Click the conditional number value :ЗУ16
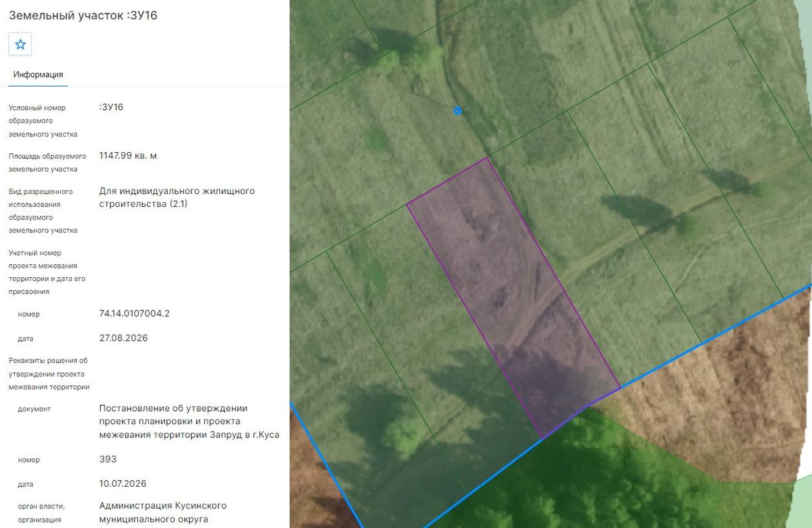Screen dimensions: 812x528 111,107
